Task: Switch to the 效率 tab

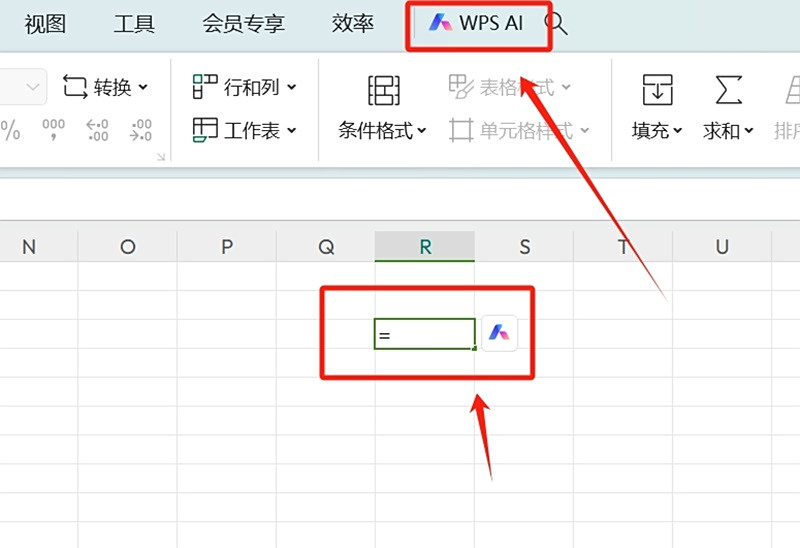Action: [x=353, y=24]
